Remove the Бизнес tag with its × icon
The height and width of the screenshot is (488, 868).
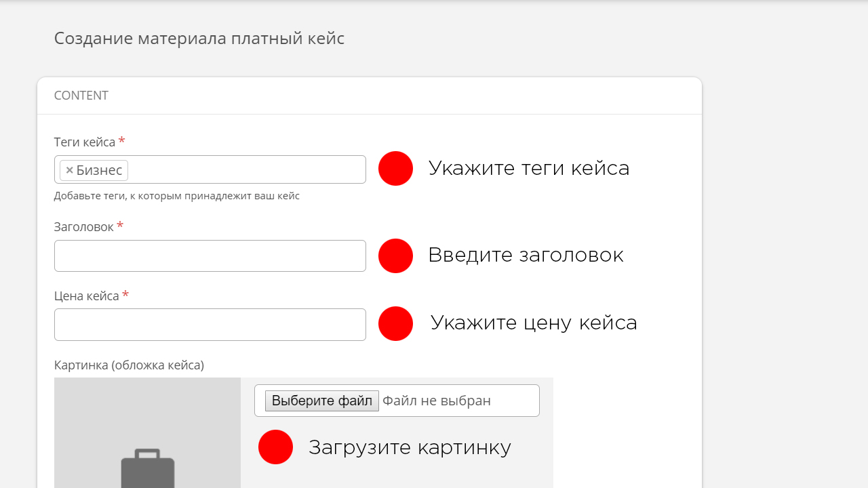69,171
